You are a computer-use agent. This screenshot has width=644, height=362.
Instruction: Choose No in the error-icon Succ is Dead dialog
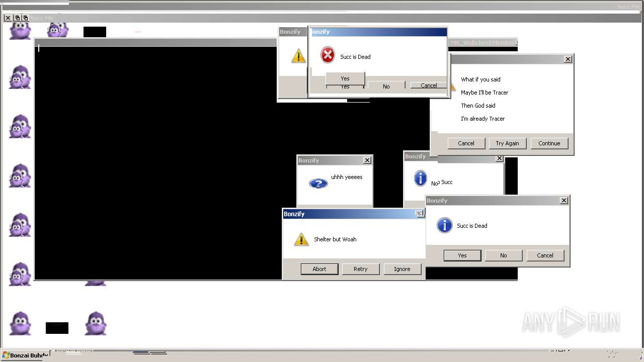[386, 86]
